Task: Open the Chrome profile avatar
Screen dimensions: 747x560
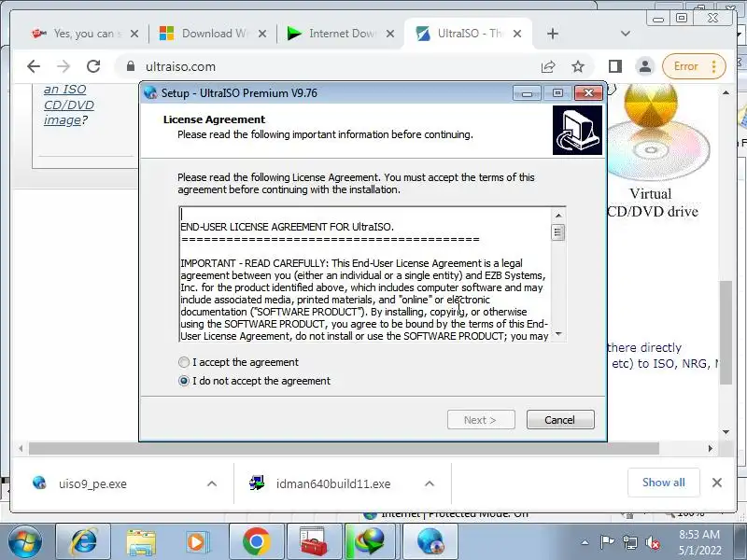Action: 645,66
